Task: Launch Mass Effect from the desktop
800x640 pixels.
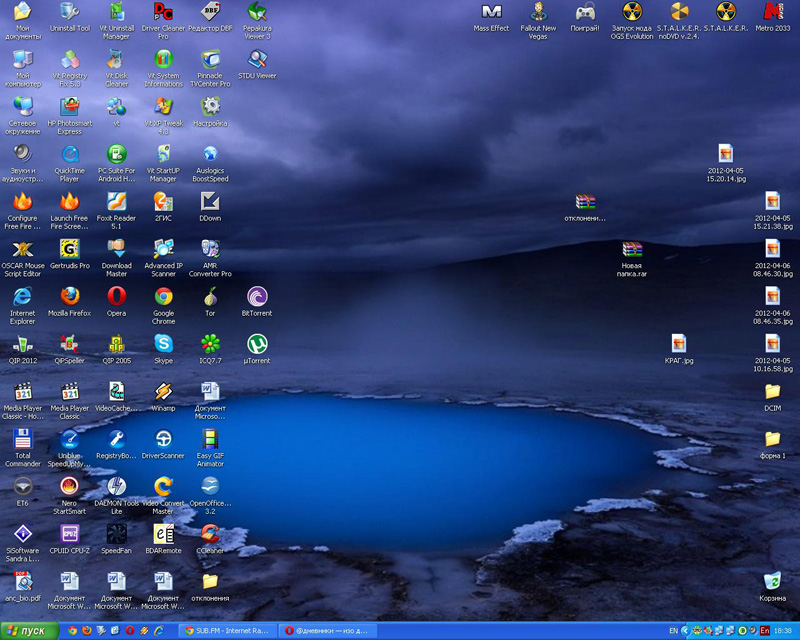Action: (491, 17)
